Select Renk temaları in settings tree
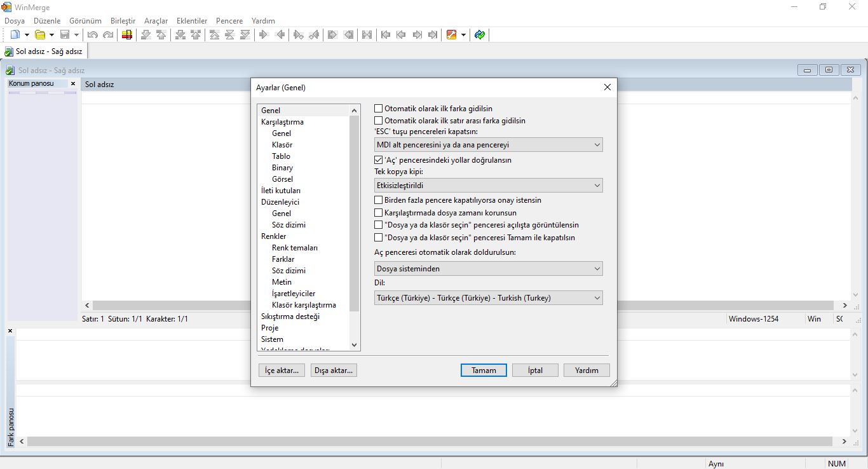Screen dimensions: 868x469 tap(295, 248)
